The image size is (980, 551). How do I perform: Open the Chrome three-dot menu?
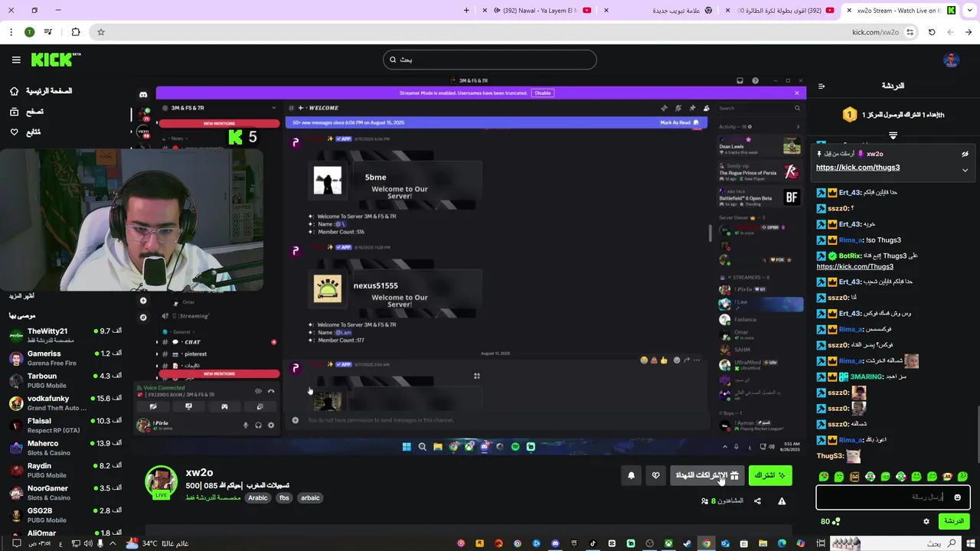point(11,32)
